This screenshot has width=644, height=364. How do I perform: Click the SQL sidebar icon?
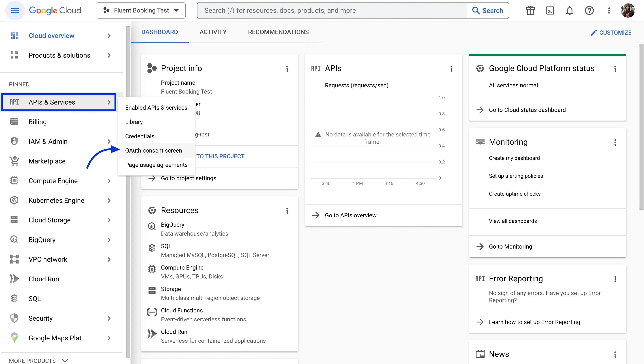14,299
